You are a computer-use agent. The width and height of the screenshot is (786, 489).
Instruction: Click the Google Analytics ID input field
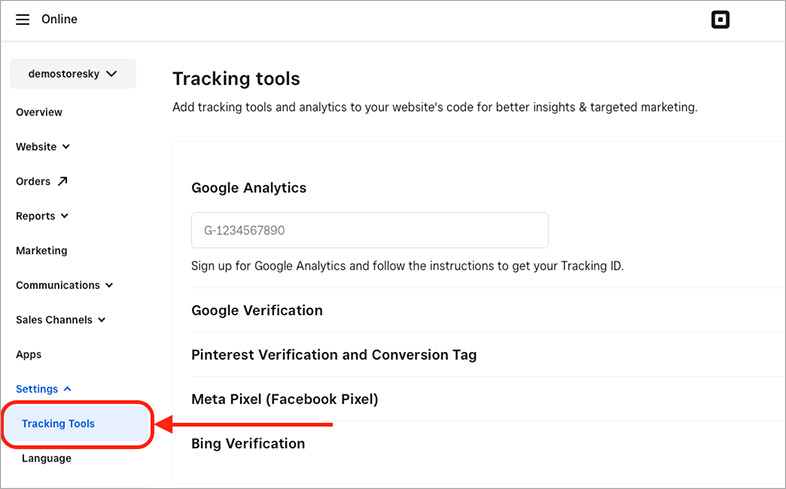coord(369,230)
